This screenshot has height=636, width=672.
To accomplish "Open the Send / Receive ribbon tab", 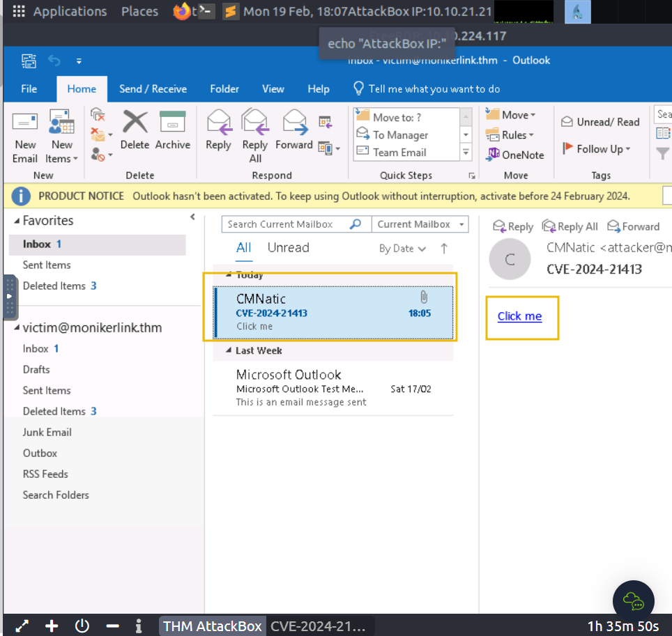I will [x=153, y=89].
